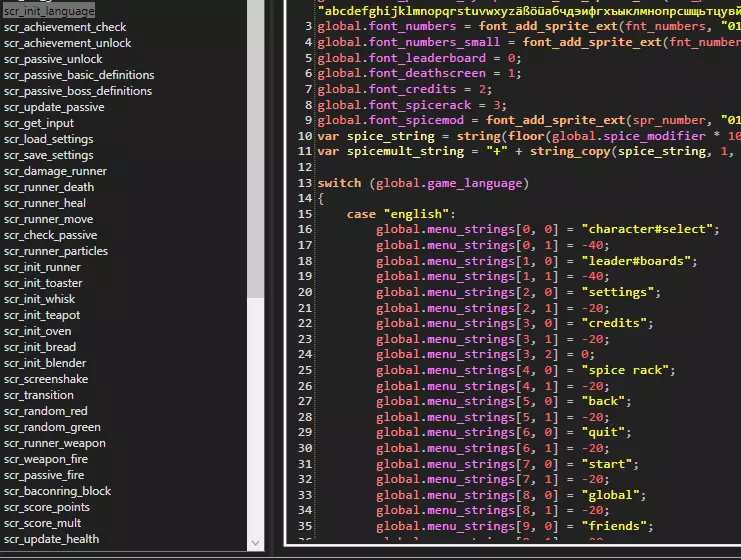Select scr_baconring_block script
Image resolution: width=741 pixels, height=560 pixels.
point(57,491)
